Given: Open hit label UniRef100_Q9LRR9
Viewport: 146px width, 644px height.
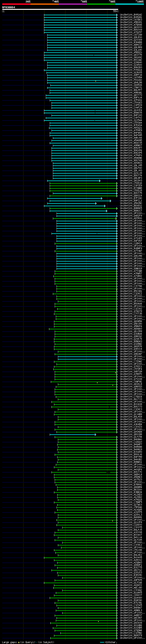Looking at the screenshot, I should [x=131, y=47].
